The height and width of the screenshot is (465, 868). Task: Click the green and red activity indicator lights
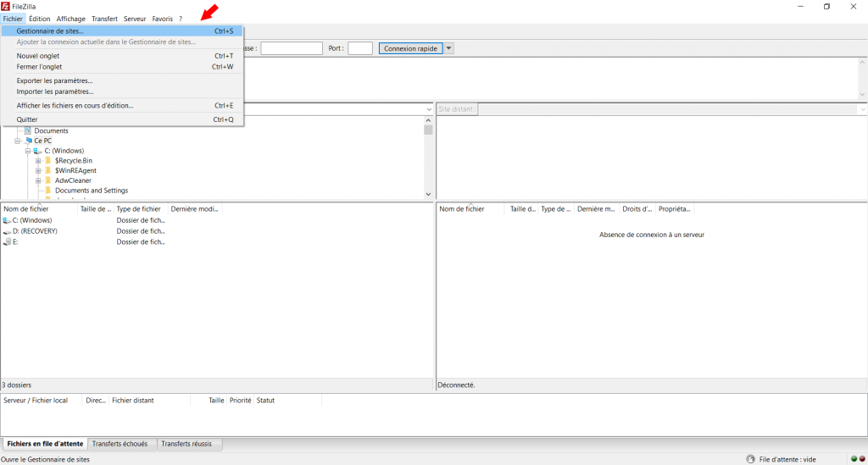point(858,459)
